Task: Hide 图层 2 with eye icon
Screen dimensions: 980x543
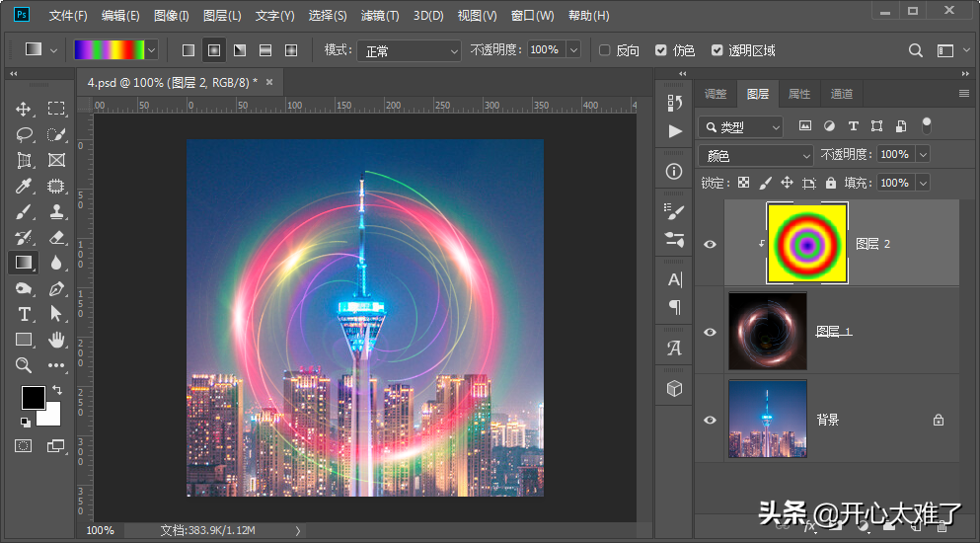Action: [710, 244]
